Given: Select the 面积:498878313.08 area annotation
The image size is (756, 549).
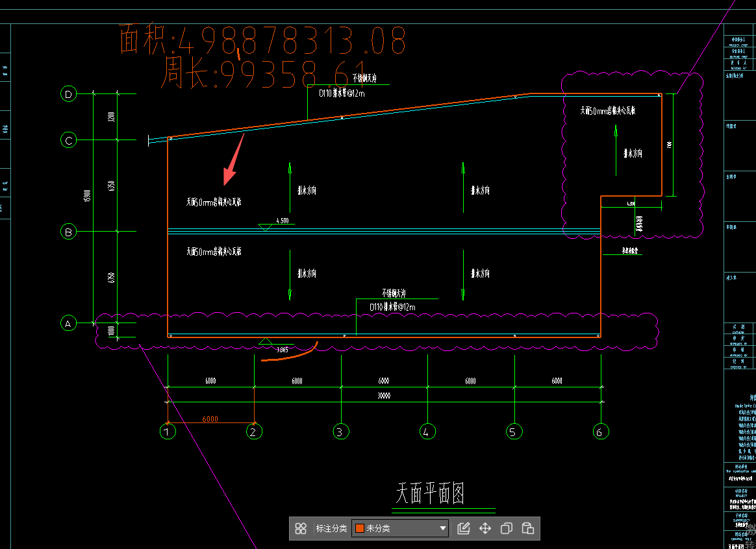Looking at the screenshot, I should tap(263, 40).
